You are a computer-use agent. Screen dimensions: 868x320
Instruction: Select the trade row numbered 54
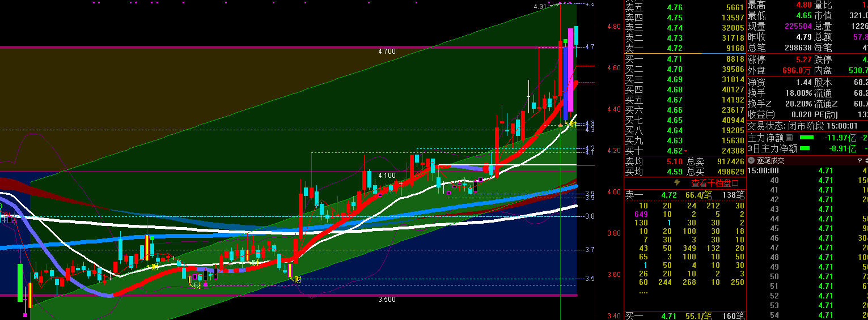(x=807, y=315)
